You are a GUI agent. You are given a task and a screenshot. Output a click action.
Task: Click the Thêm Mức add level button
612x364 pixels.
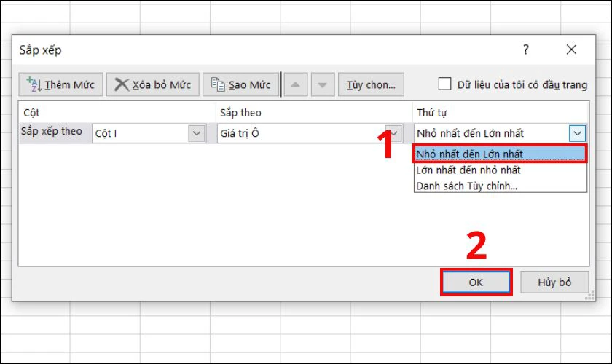[60, 84]
